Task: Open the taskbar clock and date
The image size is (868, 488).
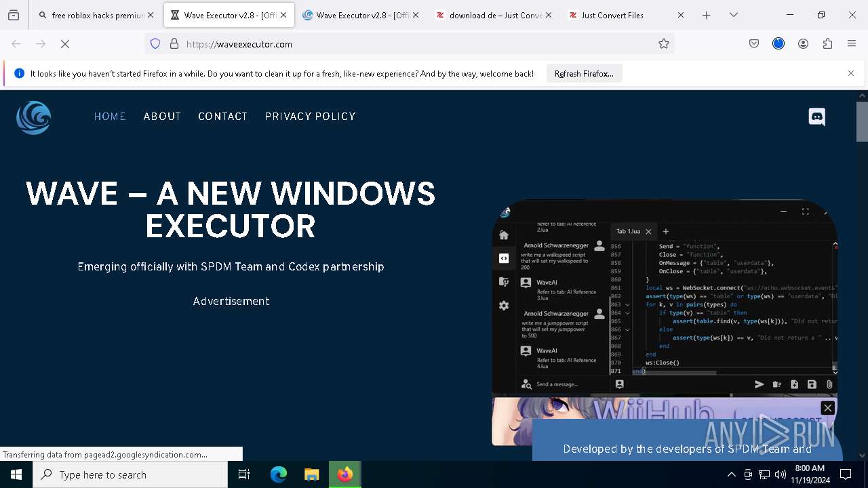Action: point(810,474)
